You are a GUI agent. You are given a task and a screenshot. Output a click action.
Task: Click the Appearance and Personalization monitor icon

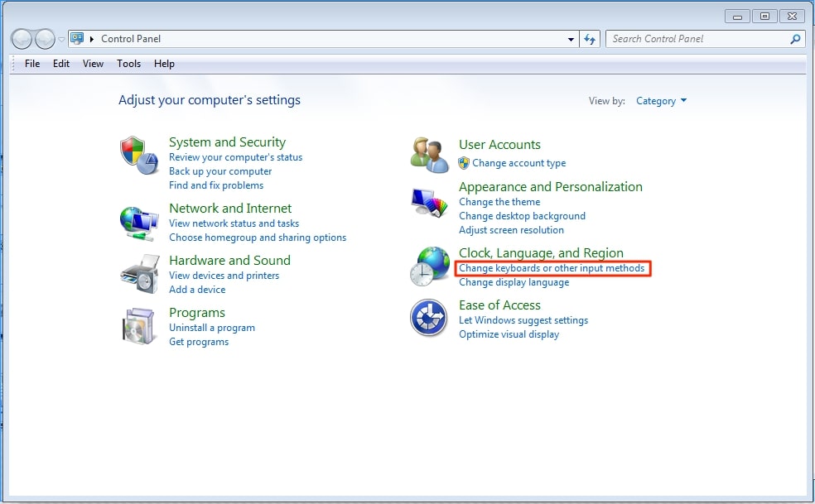(x=429, y=204)
